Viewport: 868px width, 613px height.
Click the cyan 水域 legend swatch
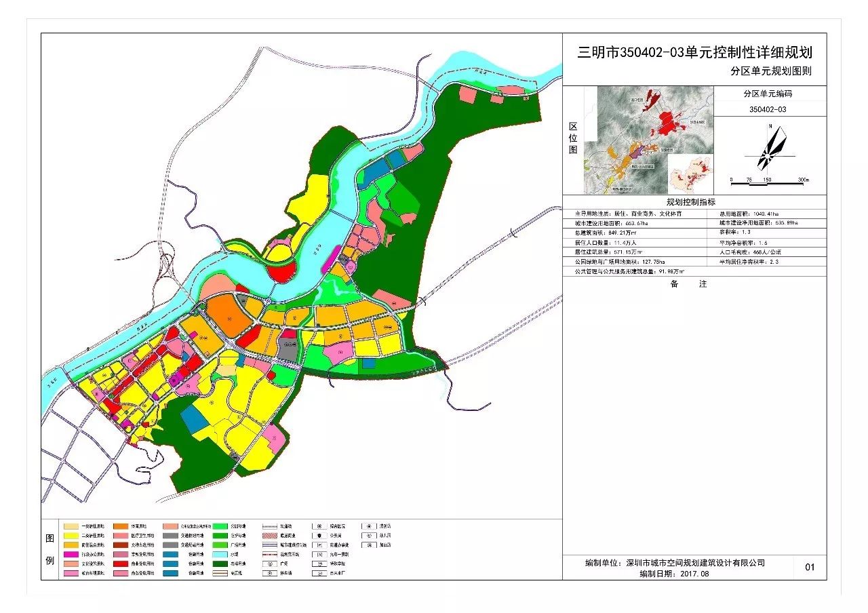(220, 555)
